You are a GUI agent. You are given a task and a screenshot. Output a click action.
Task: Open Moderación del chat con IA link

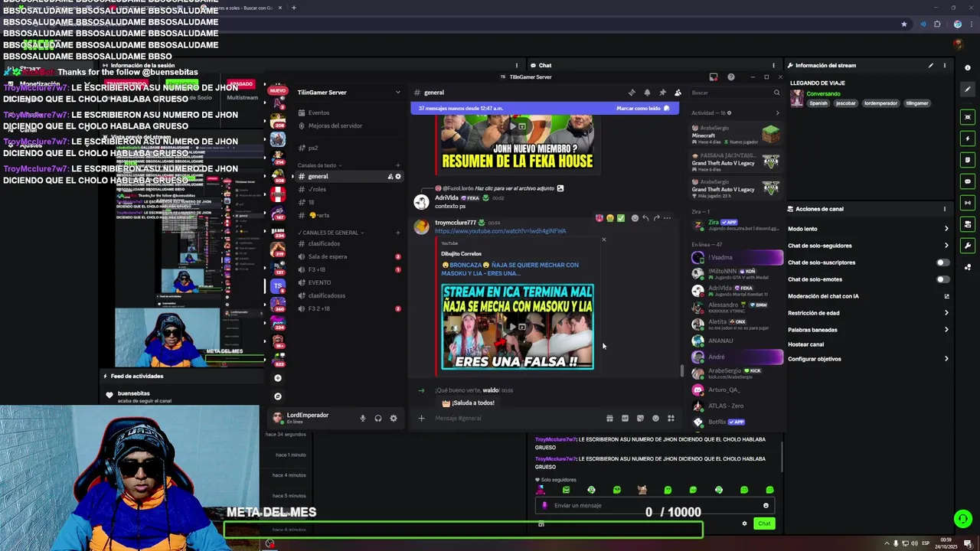870,296
